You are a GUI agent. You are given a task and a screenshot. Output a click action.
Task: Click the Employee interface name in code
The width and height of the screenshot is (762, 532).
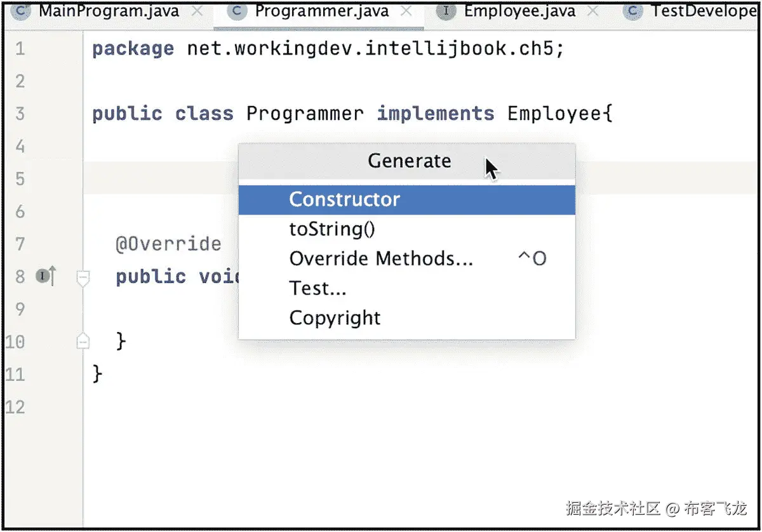coord(553,114)
